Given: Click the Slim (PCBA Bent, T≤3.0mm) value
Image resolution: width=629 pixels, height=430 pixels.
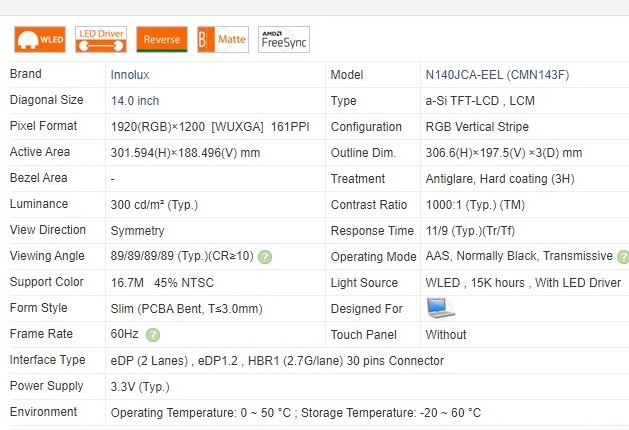Looking at the screenshot, I should 187,309.
